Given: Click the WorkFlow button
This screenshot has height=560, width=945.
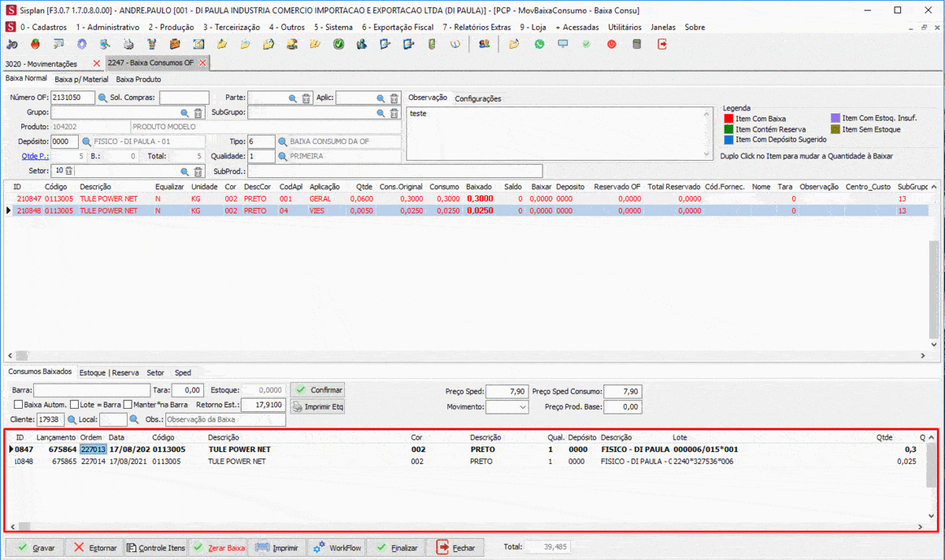Looking at the screenshot, I should [x=336, y=547].
